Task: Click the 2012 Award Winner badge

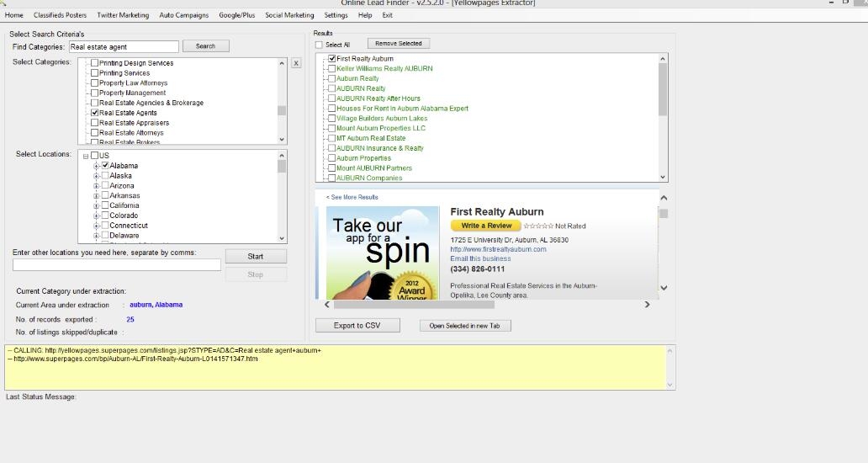Action: point(412,285)
